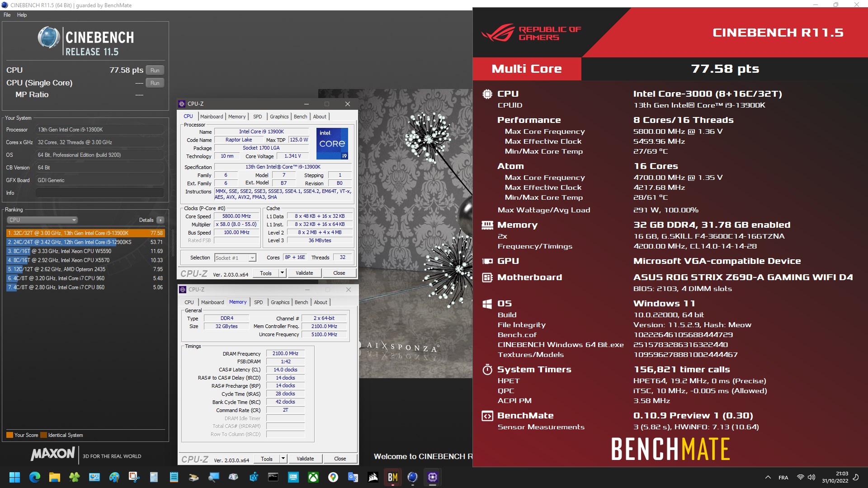Click Close button in lower CPU-Z window
Viewport: 868px width, 488px height.
(340, 459)
